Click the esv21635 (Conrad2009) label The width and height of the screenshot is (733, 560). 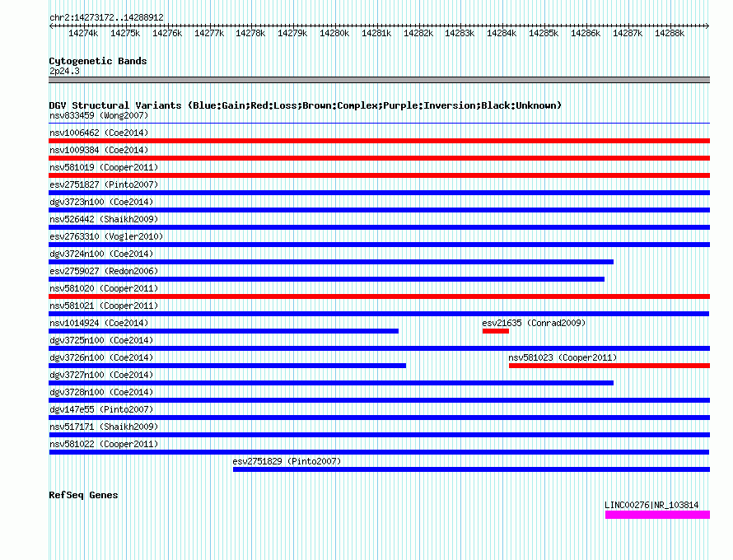[534, 323]
